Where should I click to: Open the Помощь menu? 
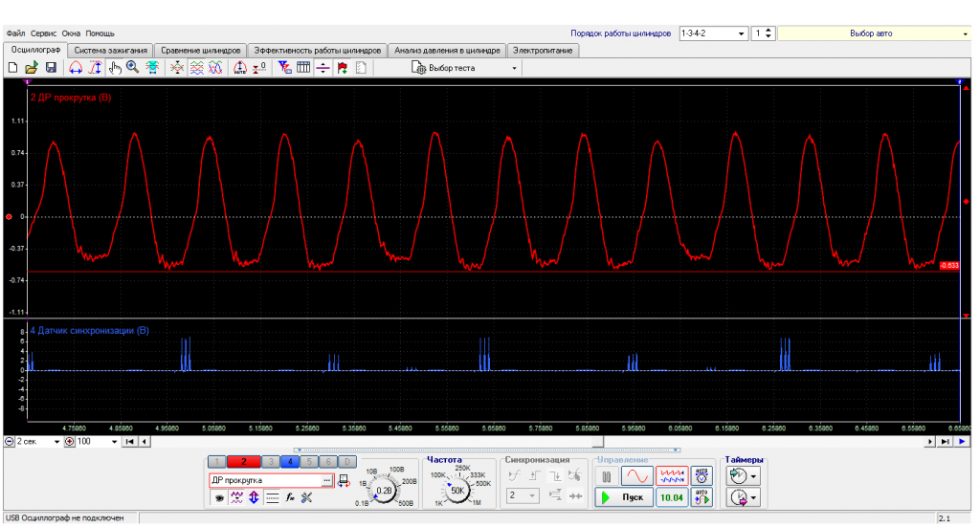click(100, 33)
